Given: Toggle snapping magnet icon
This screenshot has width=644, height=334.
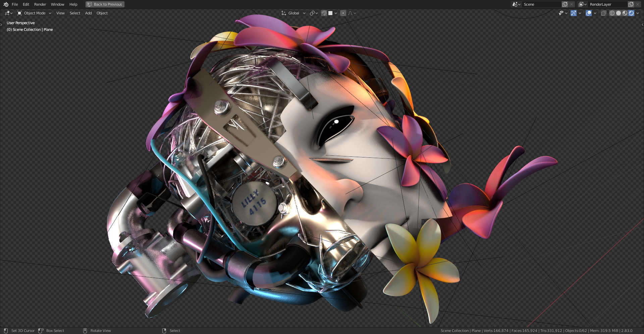Looking at the screenshot, I should (324, 13).
